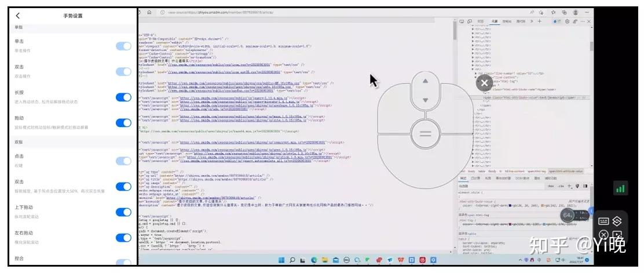Open the taskbar clock and date
Image resolution: width=644 pixels, height=273 pixels.
click(x=577, y=260)
